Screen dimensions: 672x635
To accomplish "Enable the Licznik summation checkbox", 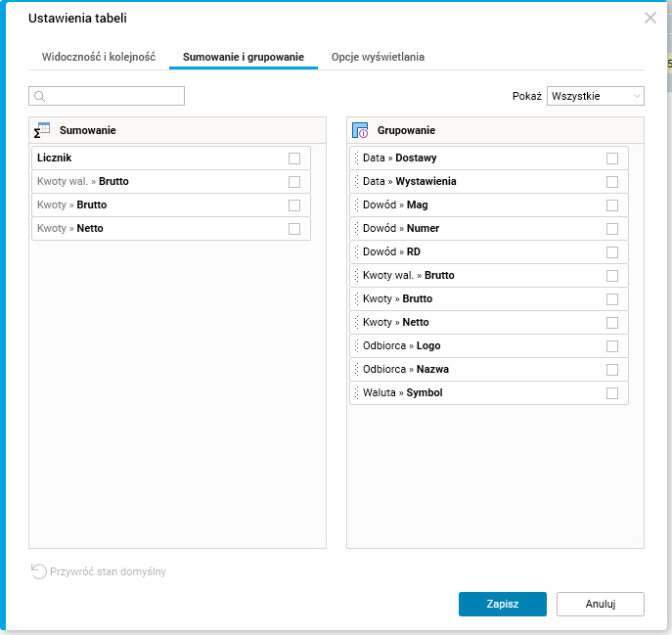I will point(294,159).
